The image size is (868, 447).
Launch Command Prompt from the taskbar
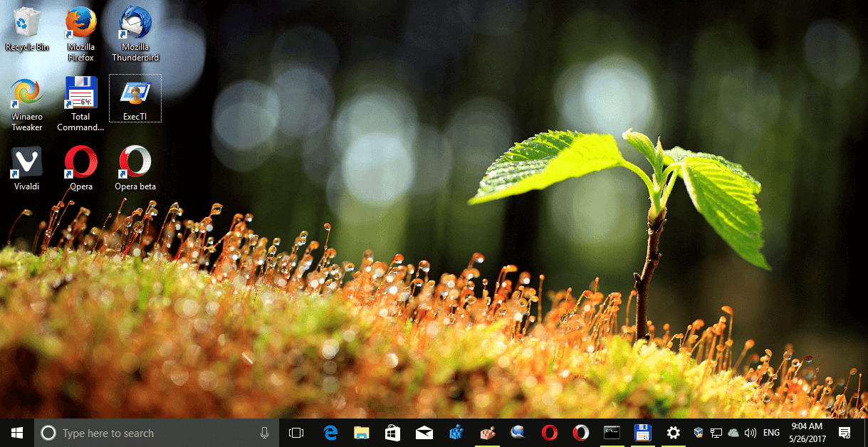[x=611, y=432]
